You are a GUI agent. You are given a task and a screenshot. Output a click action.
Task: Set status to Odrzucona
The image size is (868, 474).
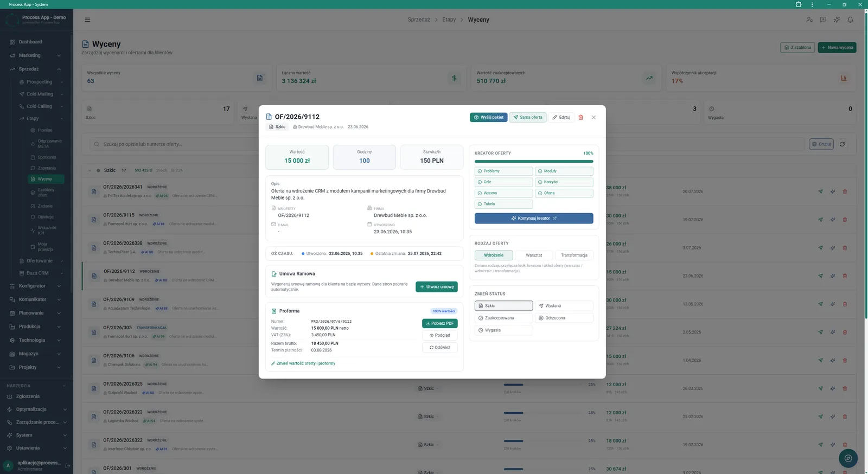tap(564, 318)
